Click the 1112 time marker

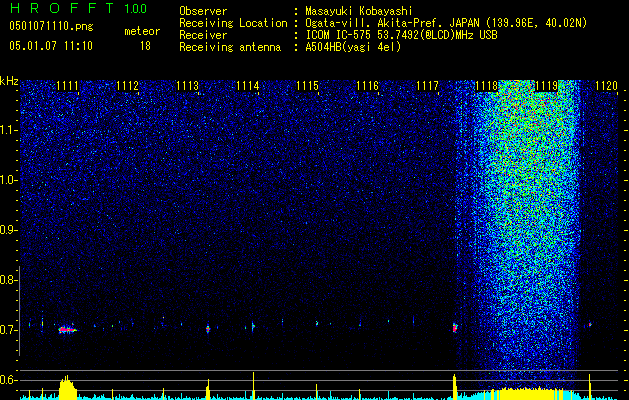click(x=127, y=86)
